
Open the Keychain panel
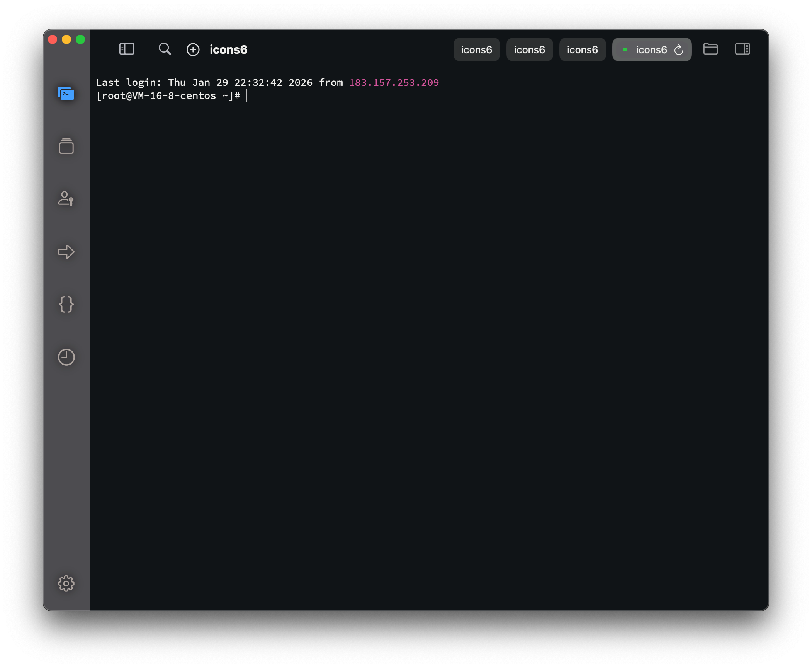[66, 199]
